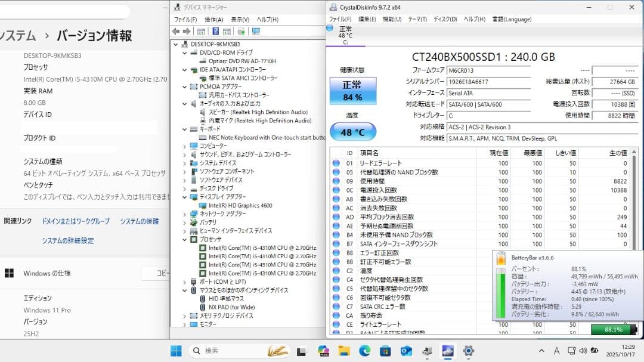The height and width of the screenshot is (362, 644).
Task: Open the Outlook icon on the taskbar
Action: 408,351
